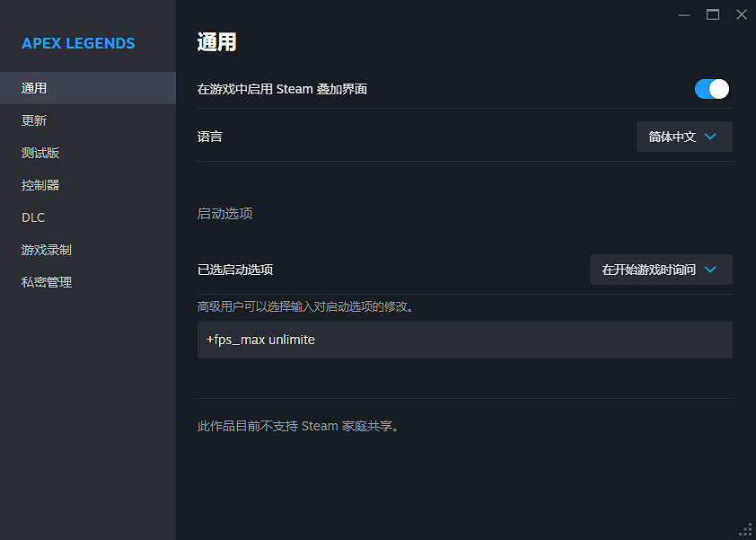Screen dimensions: 756x540
Task: Select the 控制器 (Controller) sidebar entry
Action: (x=40, y=184)
